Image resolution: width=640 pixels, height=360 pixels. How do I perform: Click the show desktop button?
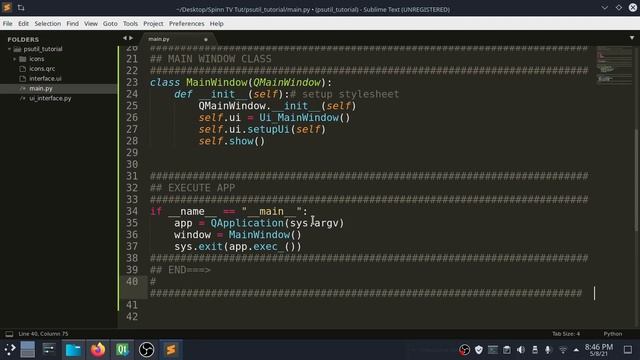pos(628,350)
